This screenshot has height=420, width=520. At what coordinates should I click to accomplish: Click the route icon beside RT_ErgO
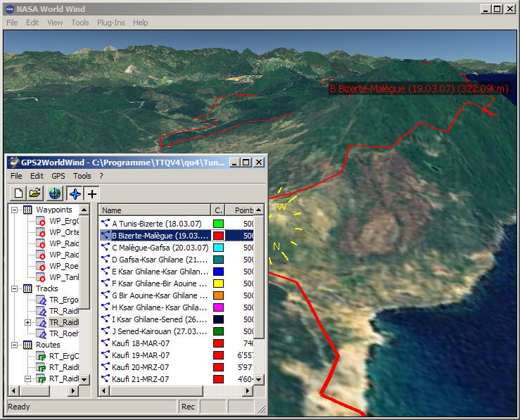[x=41, y=357]
